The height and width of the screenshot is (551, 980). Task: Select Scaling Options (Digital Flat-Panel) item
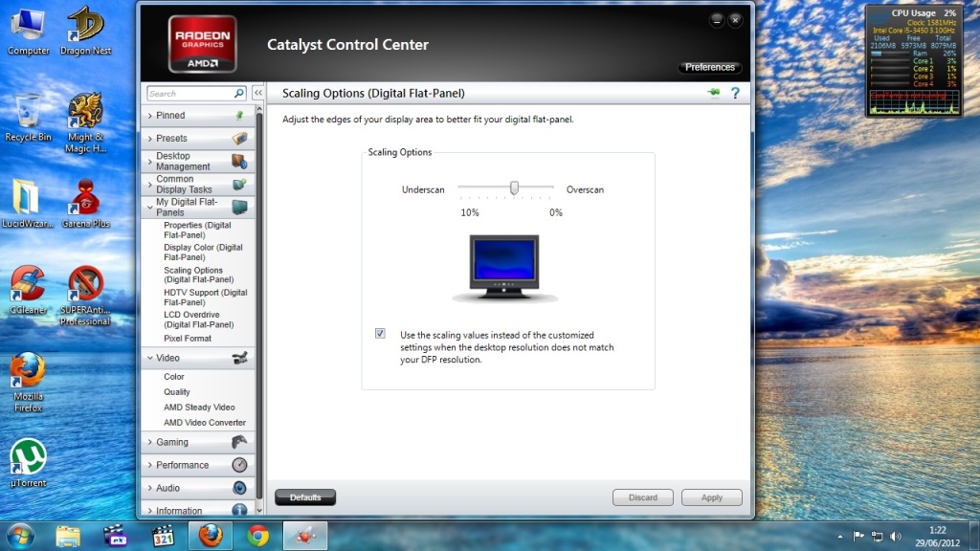pos(199,275)
